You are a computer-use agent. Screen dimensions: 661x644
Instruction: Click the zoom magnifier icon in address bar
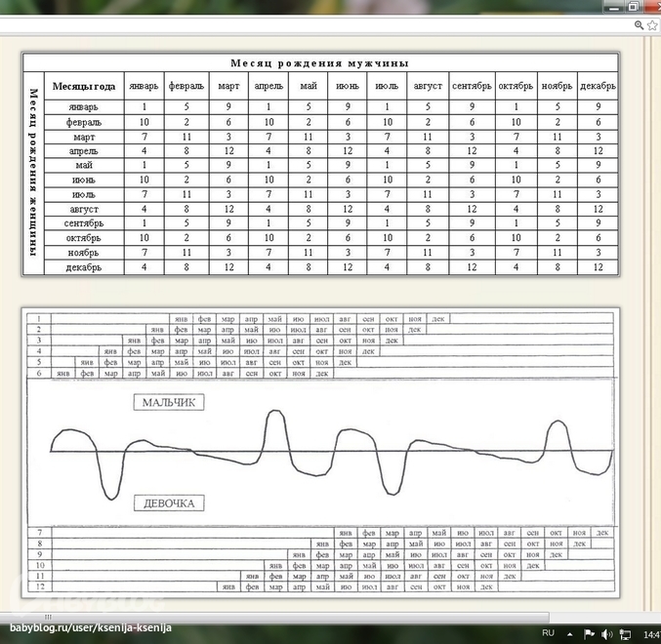point(639,25)
